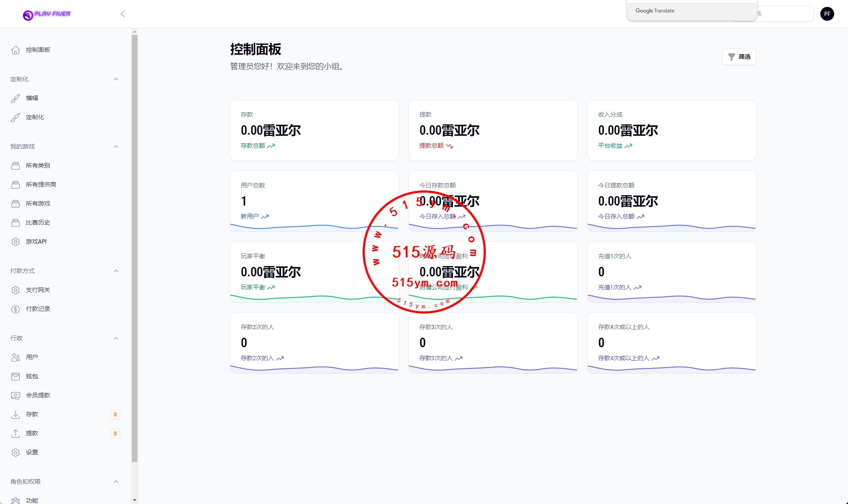Click the 筛选 filter button
Screen dimensions: 848x504
coord(739,57)
